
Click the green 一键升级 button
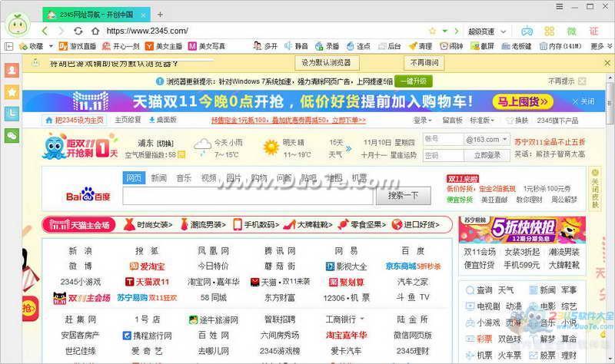414,81
